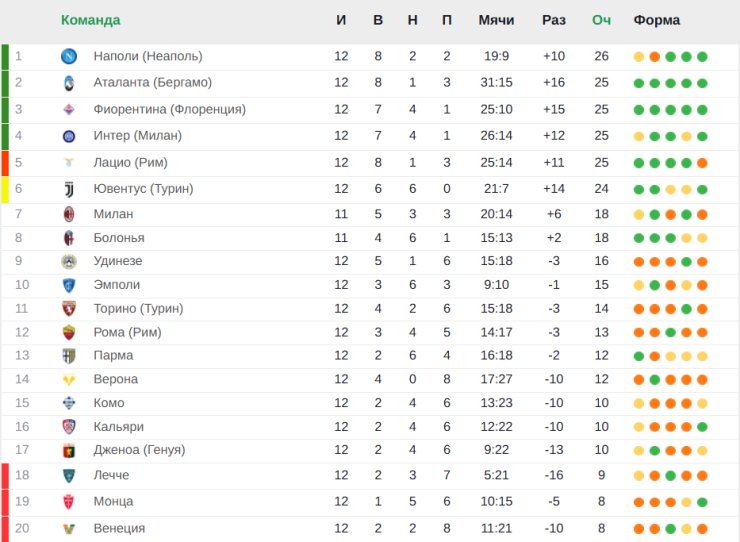Click the Fiorentina club logo
The width and height of the screenshot is (740, 542).
[x=68, y=109]
